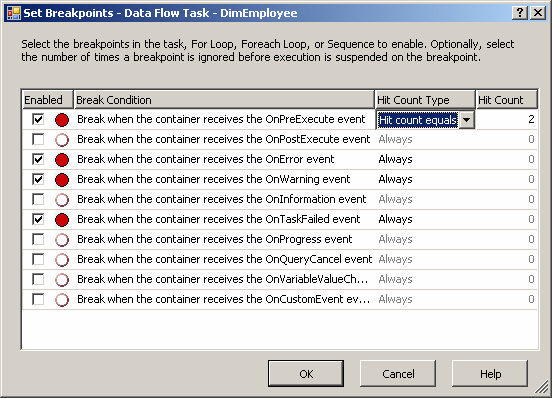Screen dimensions: 552x398
Task: Click Hit Count Type 'Always' for OnQueryCancel
Action: (x=395, y=260)
